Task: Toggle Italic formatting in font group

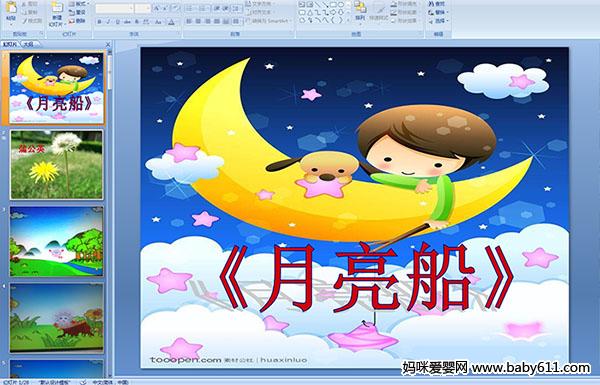Action: [108, 22]
